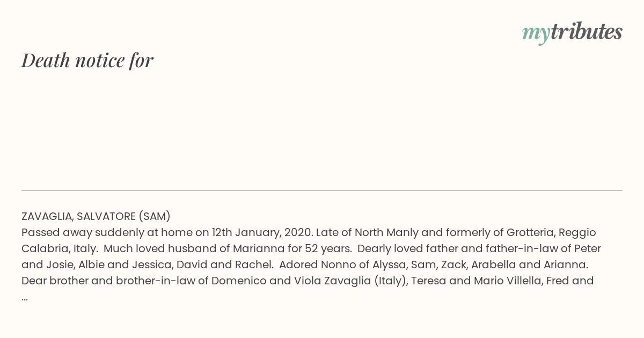
Task: Click the green "my" part of logo
Action: 536,34
